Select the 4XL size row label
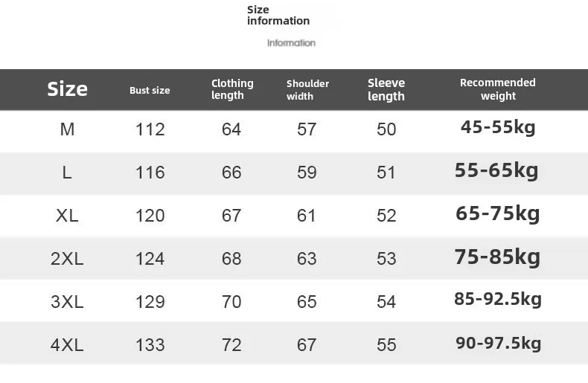Image resolution: width=588 pixels, height=383 pixels. tap(67, 345)
